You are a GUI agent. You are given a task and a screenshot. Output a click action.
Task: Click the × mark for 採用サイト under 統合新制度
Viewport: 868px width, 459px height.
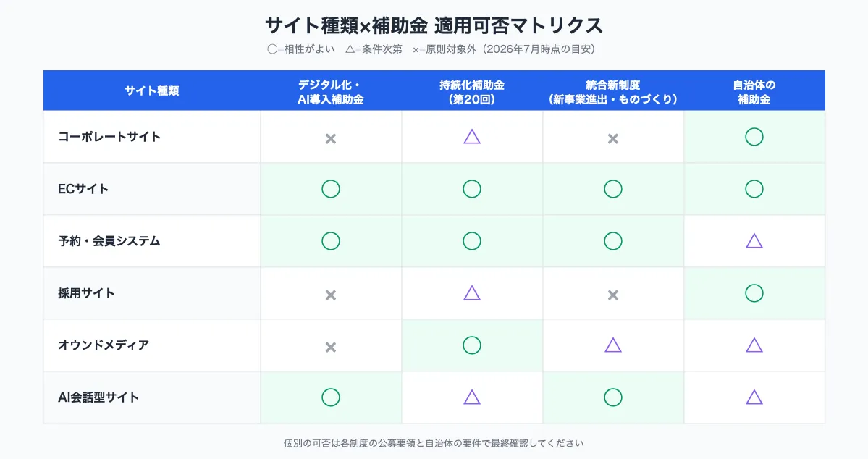click(x=612, y=295)
